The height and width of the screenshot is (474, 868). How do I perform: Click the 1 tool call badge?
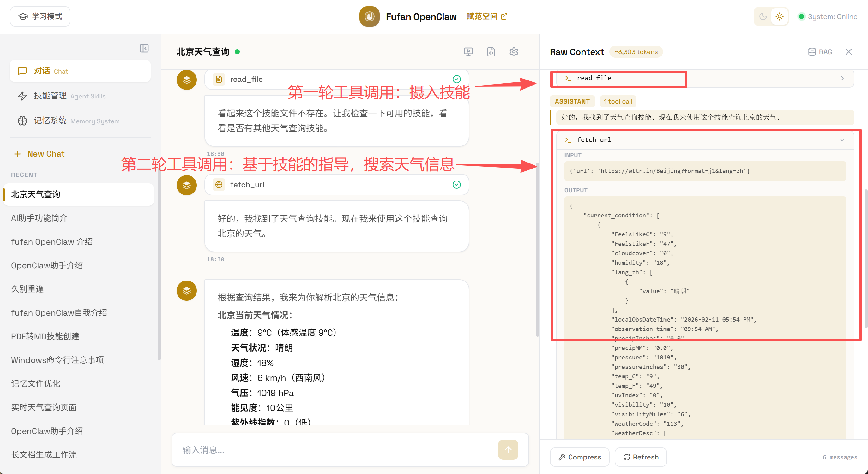618,101
